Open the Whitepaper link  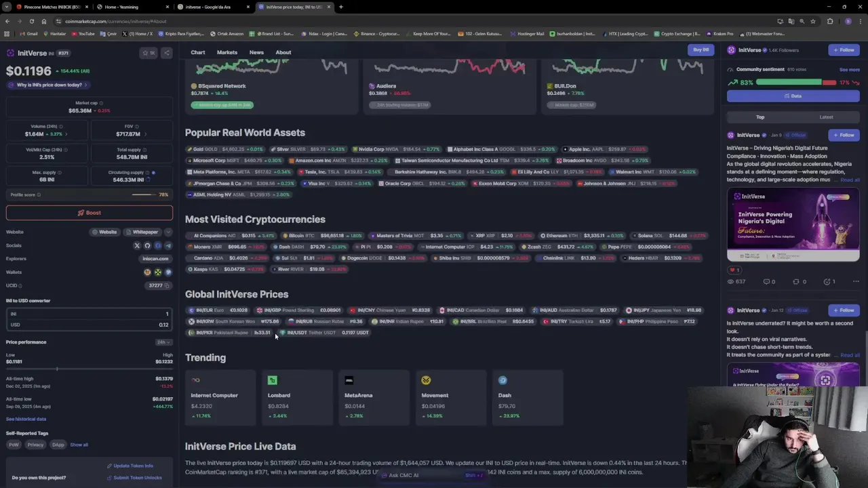(x=142, y=232)
